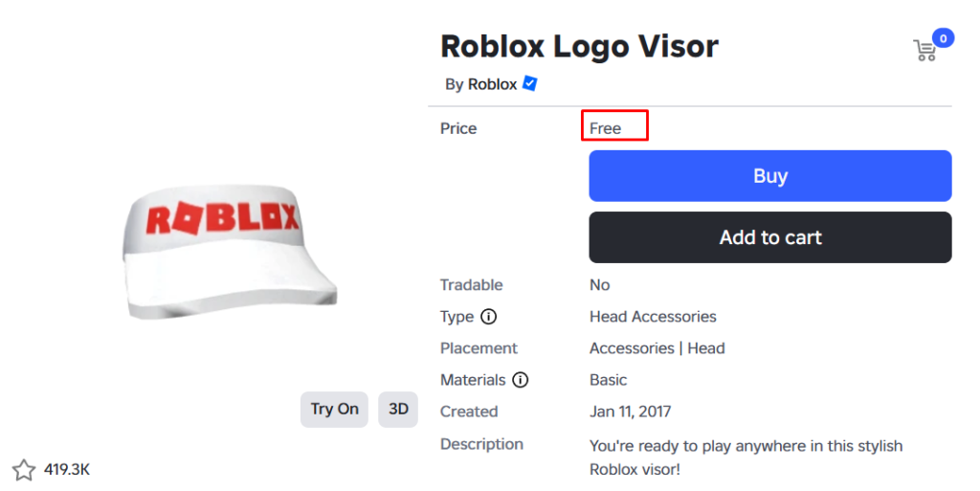
Task: Open the Roblox creator profile link
Action: [492, 84]
